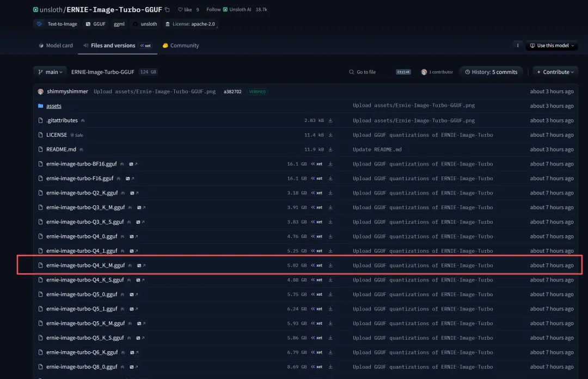Open the LICENSE file
This screenshot has height=379, width=588.
(57, 135)
